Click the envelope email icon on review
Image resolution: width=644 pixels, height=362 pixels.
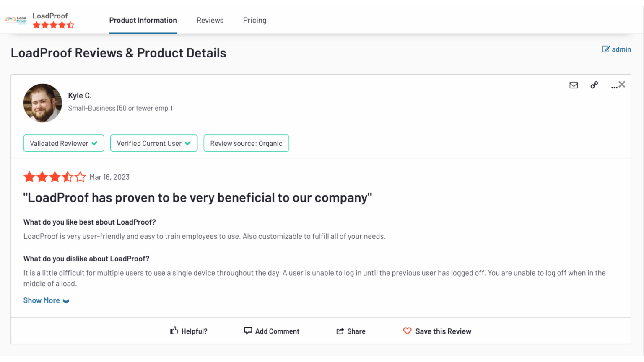coord(574,85)
